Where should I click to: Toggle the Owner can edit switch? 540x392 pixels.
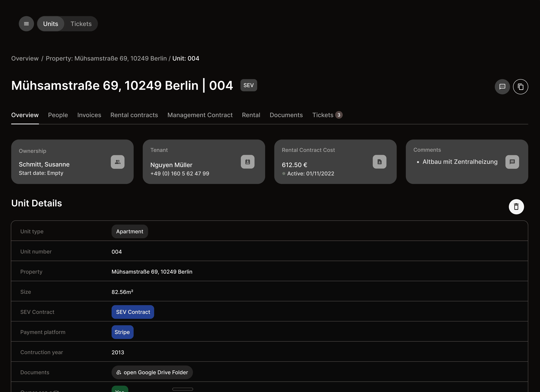(183, 389)
